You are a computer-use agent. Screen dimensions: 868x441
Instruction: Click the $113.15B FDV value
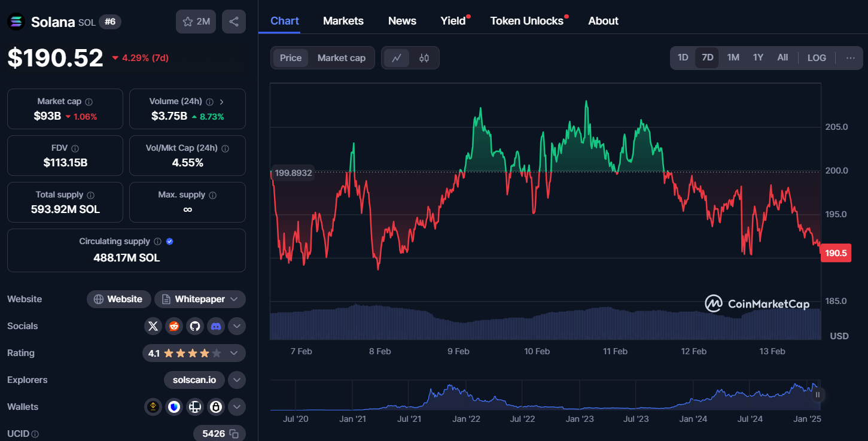pyautogui.click(x=65, y=162)
